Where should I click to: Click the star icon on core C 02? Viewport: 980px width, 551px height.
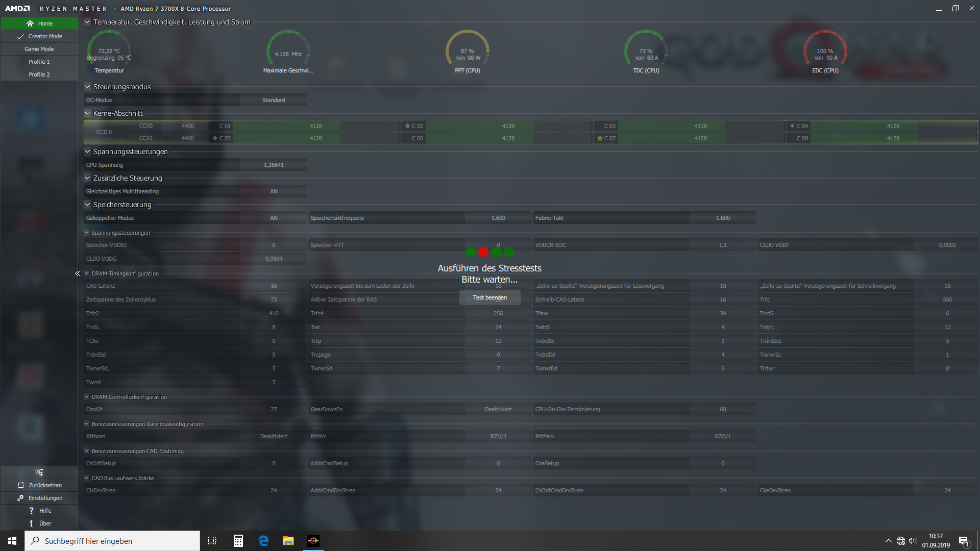coord(407,126)
